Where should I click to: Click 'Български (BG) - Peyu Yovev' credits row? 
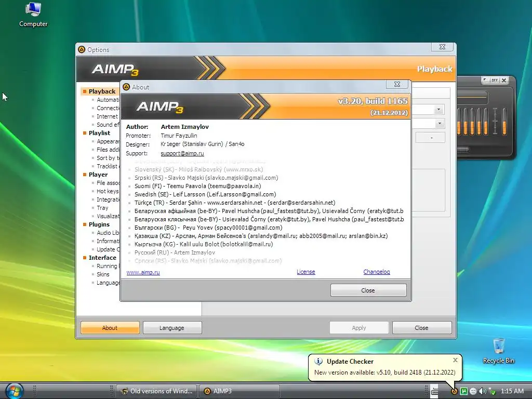coord(208,228)
